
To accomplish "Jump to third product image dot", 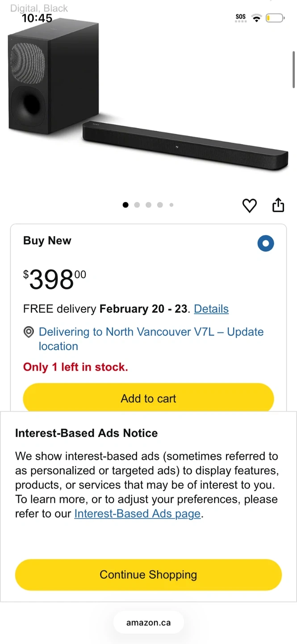I will click(x=148, y=205).
